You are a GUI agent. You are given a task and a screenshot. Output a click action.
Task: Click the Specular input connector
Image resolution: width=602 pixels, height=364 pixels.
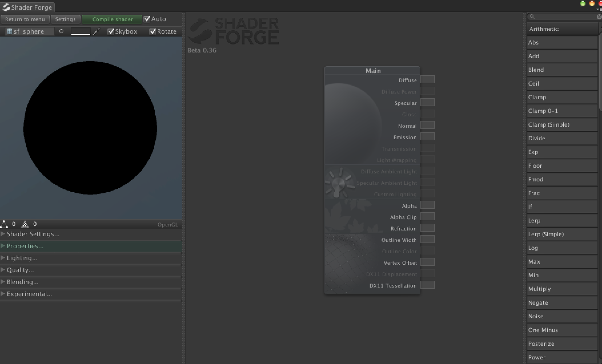pos(428,102)
